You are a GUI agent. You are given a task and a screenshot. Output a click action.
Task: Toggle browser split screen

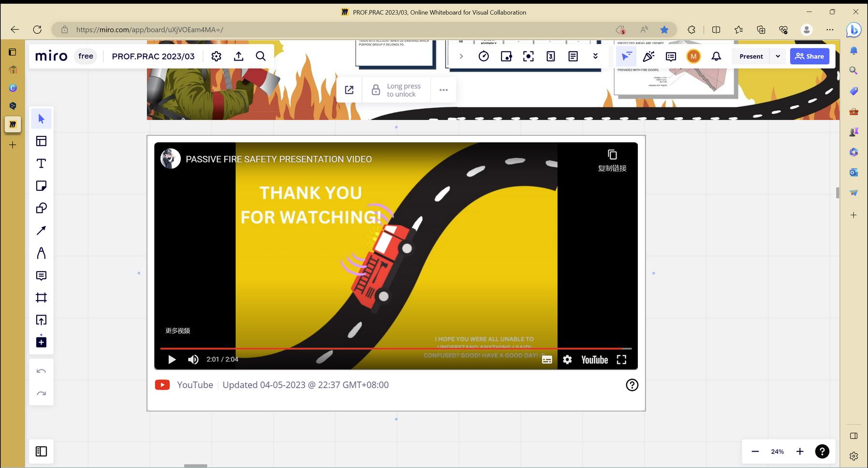[x=716, y=30]
